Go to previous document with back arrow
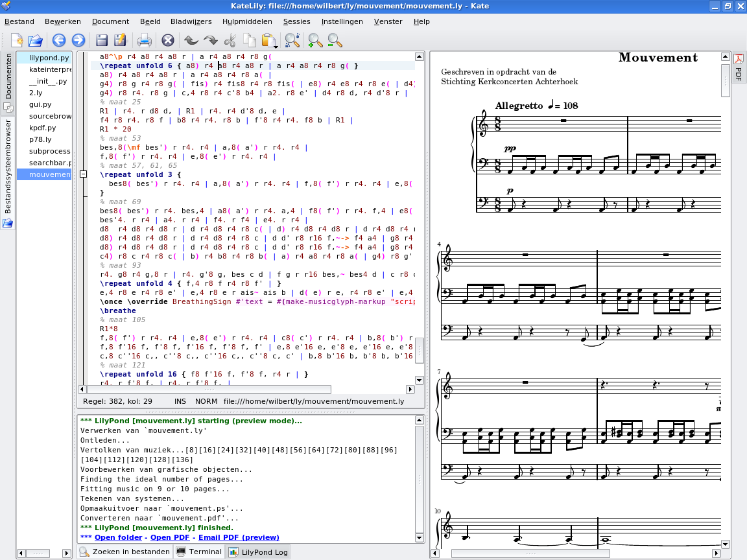 59,40
